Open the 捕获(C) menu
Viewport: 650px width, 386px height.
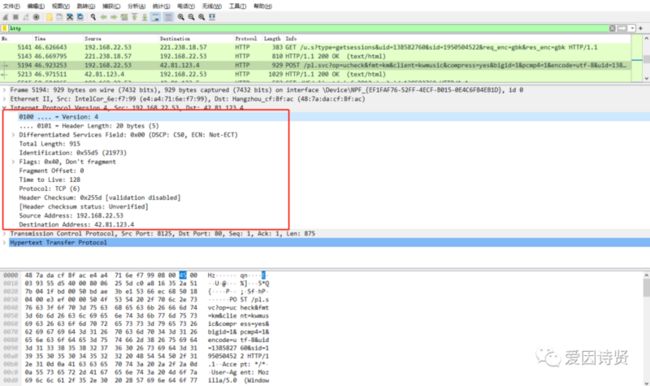pyautogui.click(x=111, y=6)
